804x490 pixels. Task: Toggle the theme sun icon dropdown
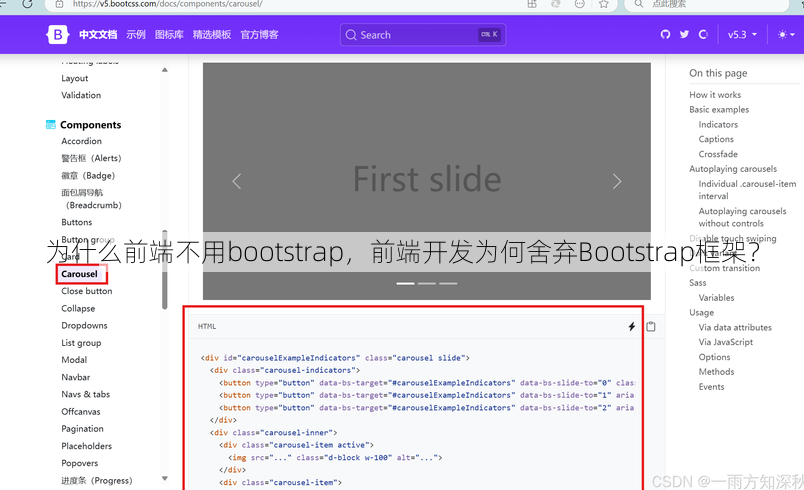point(786,34)
